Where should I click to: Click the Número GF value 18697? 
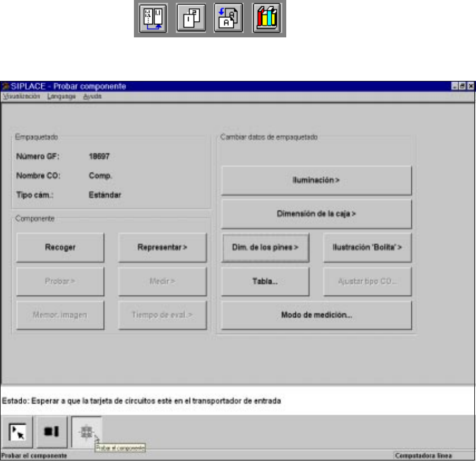[99, 156]
